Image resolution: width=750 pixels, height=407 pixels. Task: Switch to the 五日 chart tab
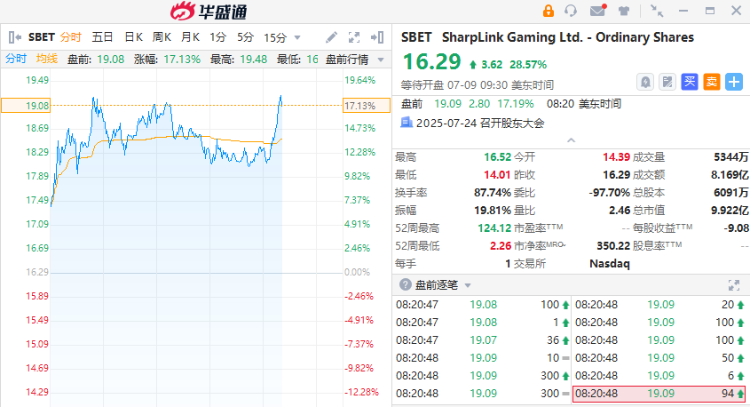103,37
